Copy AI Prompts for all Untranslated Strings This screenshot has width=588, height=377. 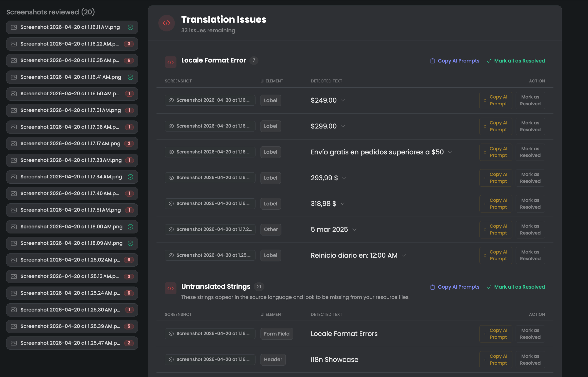(x=455, y=287)
